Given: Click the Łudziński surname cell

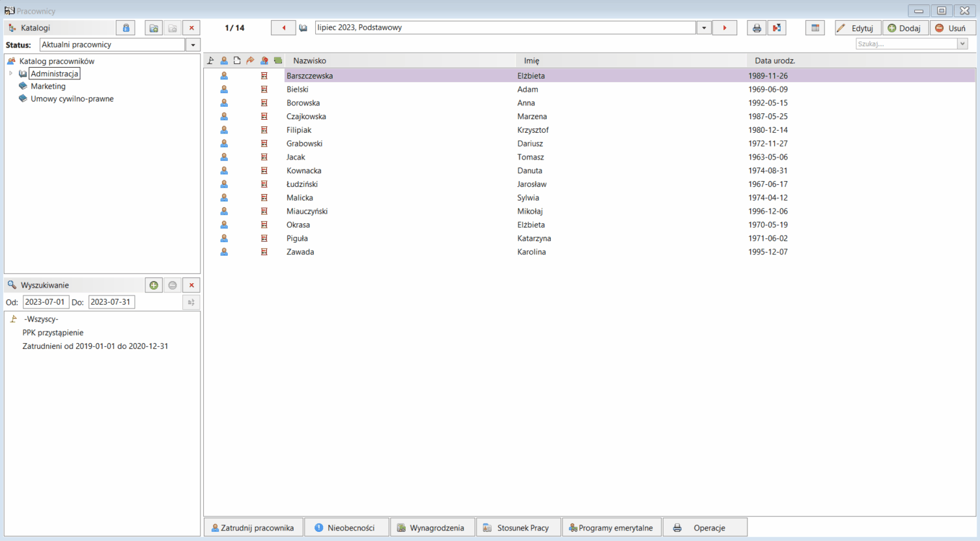Looking at the screenshot, I should 302,184.
